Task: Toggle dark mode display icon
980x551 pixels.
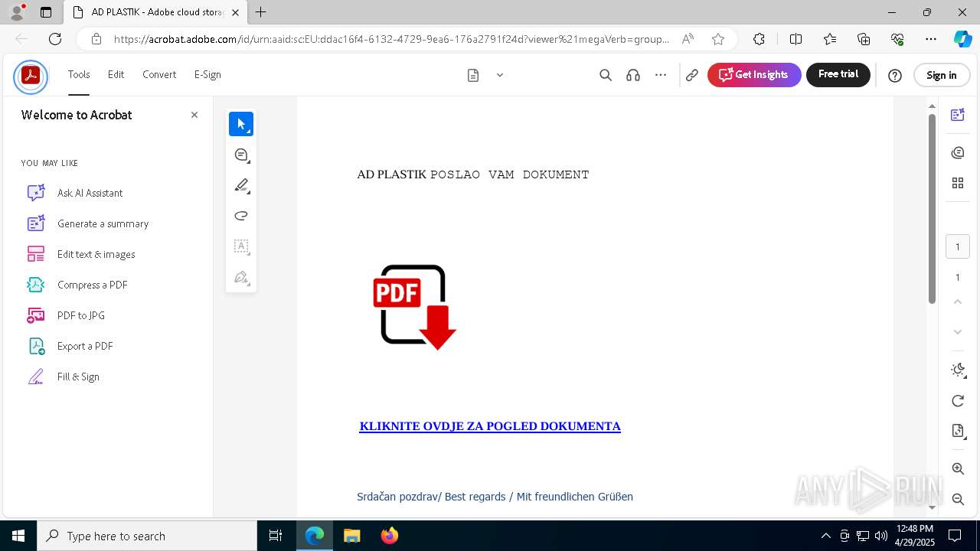Action: click(x=958, y=370)
